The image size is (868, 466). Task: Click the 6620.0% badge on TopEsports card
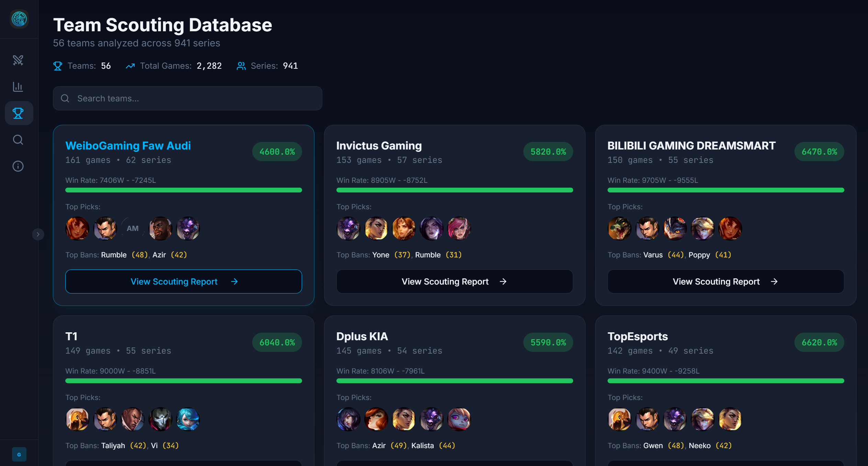pyautogui.click(x=819, y=342)
